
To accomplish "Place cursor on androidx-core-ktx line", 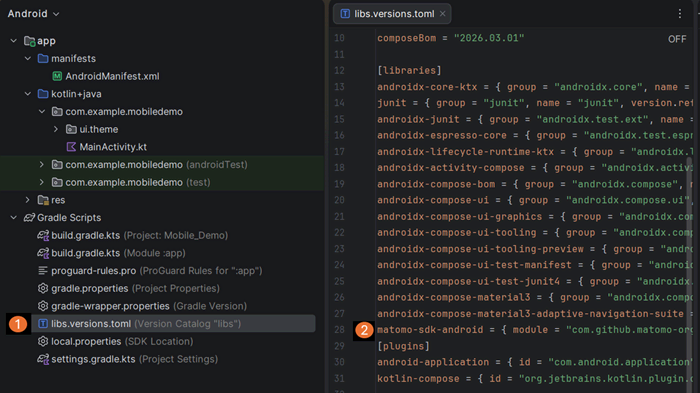I will point(535,87).
